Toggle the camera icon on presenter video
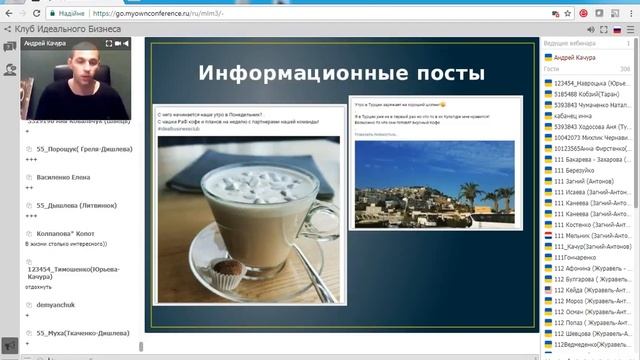Screen dimensions: 640x360 point(118,43)
